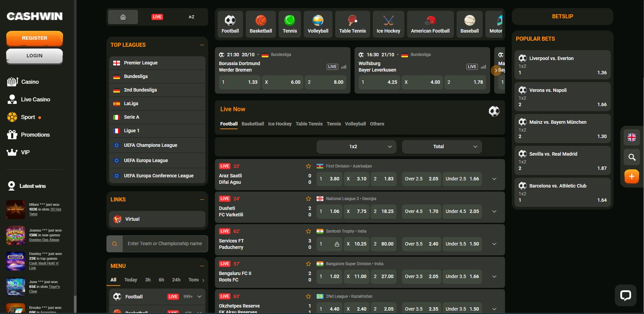Toggle Under 4.5 at 2.05 for Dusheti

tap(462, 211)
